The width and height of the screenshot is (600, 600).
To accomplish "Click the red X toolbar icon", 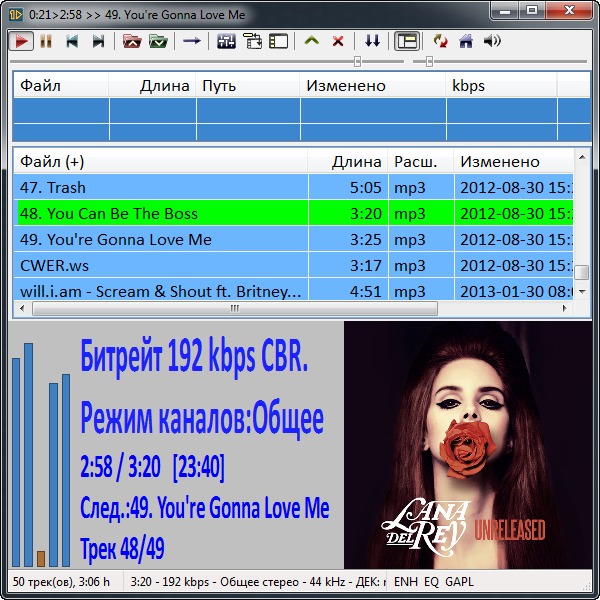I will click(338, 41).
